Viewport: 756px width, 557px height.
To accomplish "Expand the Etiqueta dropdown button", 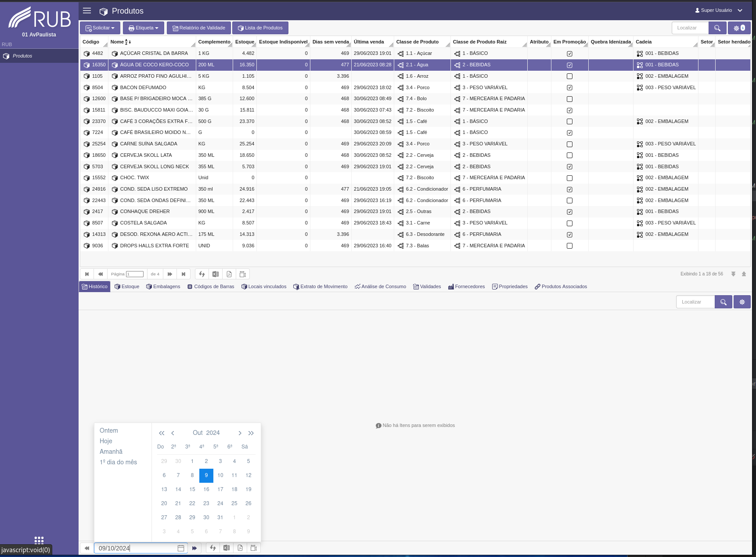I will point(144,28).
